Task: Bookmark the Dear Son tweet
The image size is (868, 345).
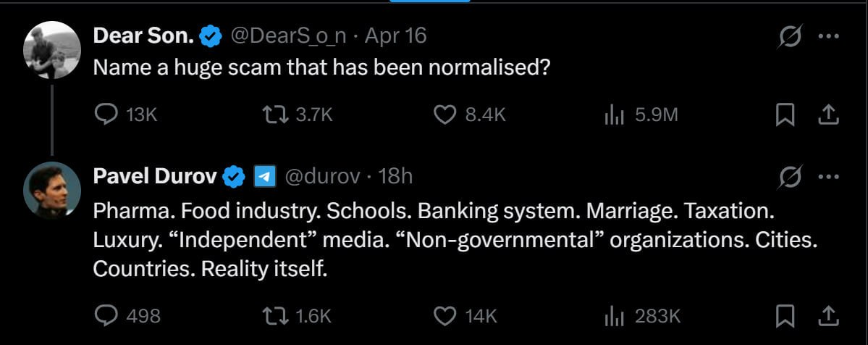Action: coord(785,115)
